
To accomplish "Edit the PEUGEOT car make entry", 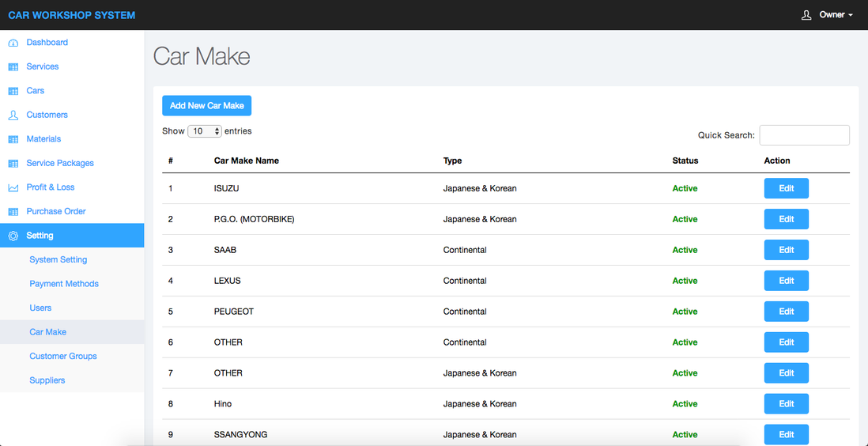I will click(786, 312).
